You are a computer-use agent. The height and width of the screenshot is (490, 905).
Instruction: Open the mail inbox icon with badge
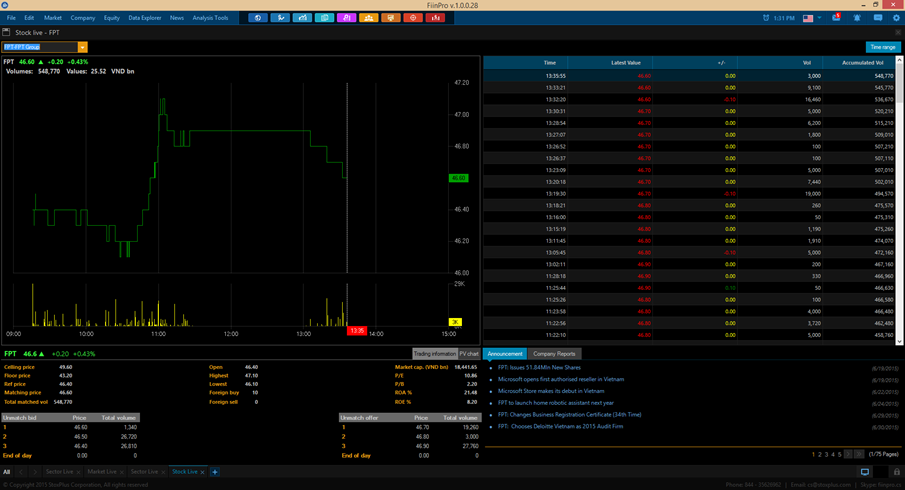[836, 18]
